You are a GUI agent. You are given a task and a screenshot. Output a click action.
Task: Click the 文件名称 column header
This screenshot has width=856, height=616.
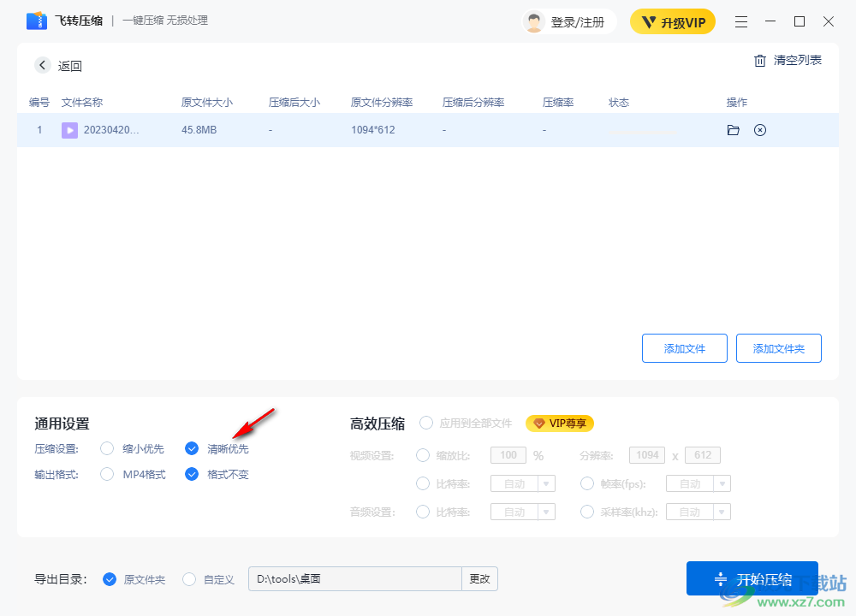(x=82, y=103)
